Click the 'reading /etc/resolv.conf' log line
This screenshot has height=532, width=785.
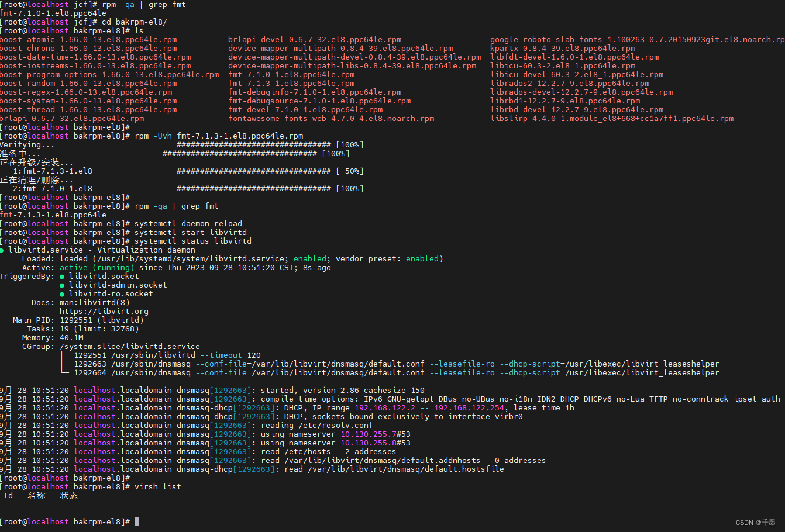(x=317, y=426)
